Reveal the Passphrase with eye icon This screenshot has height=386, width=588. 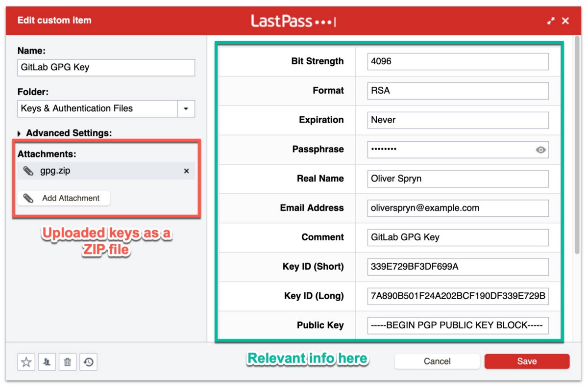(540, 150)
